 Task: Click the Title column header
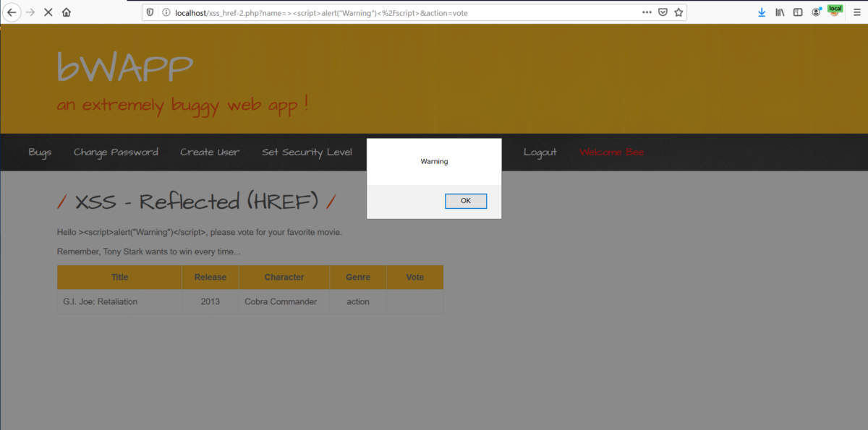coord(119,278)
